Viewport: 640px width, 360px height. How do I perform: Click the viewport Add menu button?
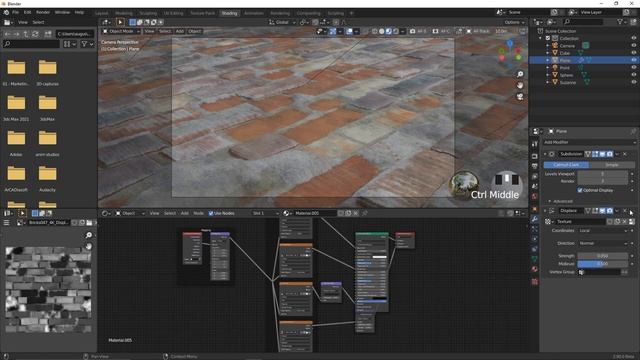(x=180, y=31)
